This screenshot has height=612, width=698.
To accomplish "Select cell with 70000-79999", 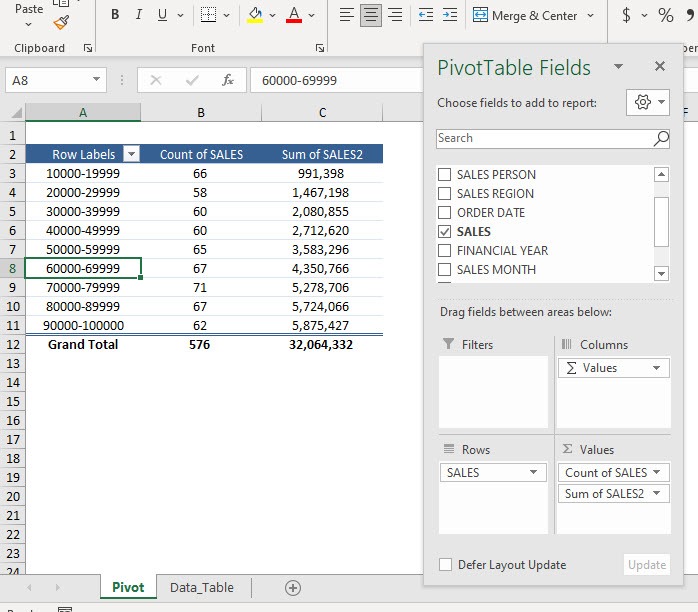I will 83,288.
